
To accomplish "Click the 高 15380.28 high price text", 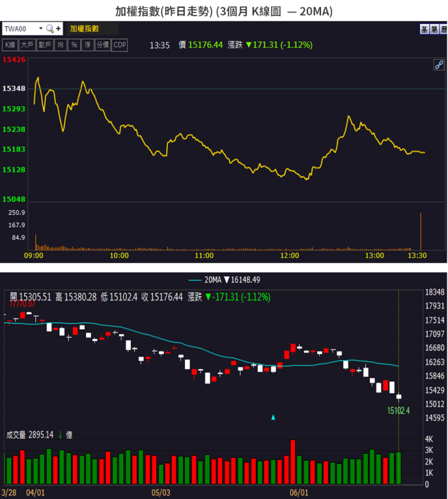I will (76, 297).
